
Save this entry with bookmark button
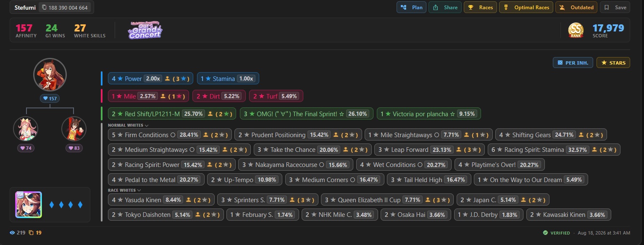coord(615,8)
